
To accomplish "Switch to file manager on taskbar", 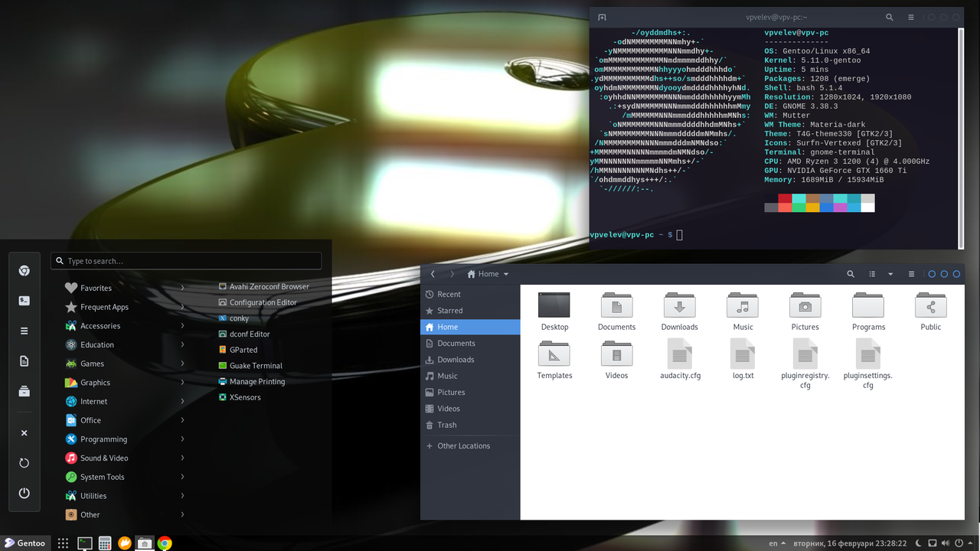I will (x=145, y=543).
